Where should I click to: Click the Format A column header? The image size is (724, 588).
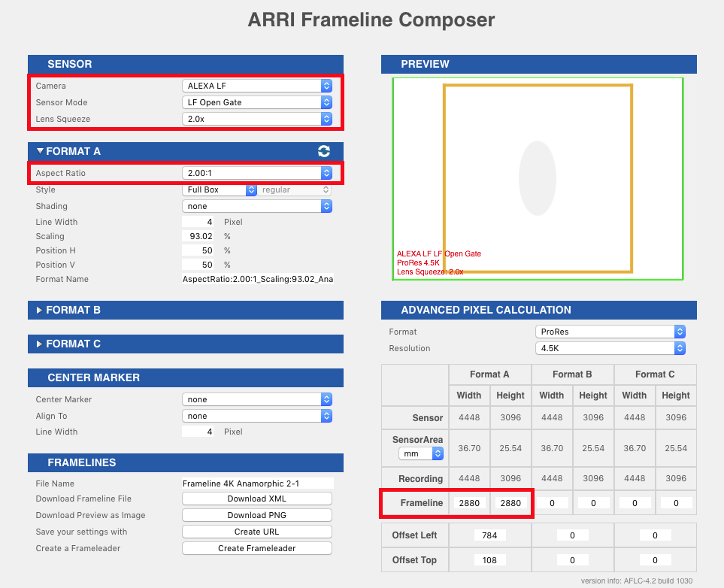coord(490,374)
